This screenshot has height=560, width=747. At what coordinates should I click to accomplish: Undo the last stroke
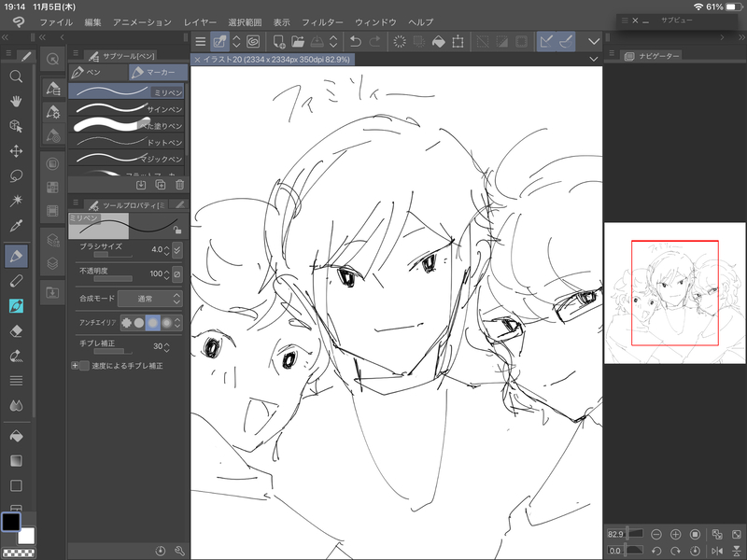pos(356,42)
